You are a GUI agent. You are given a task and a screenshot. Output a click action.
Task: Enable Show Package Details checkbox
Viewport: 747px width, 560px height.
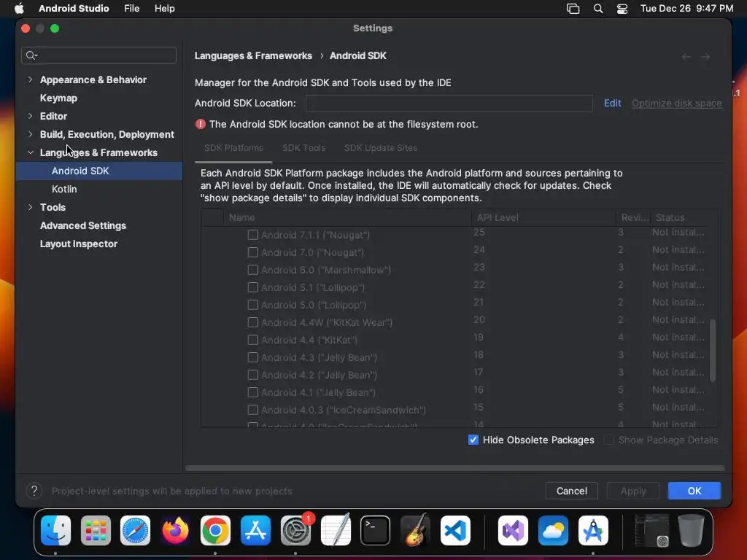pyautogui.click(x=609, y=440)
